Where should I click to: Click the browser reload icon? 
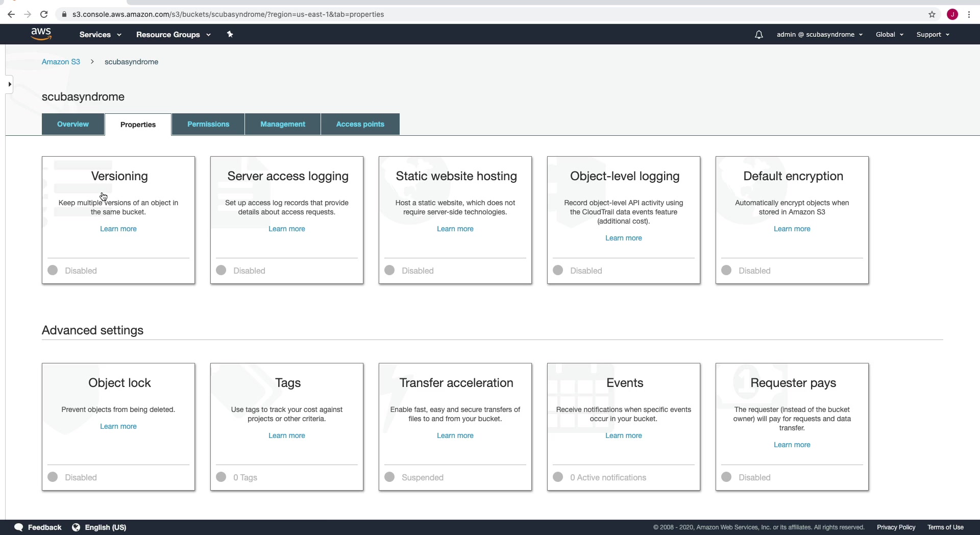tap(44, 14)
